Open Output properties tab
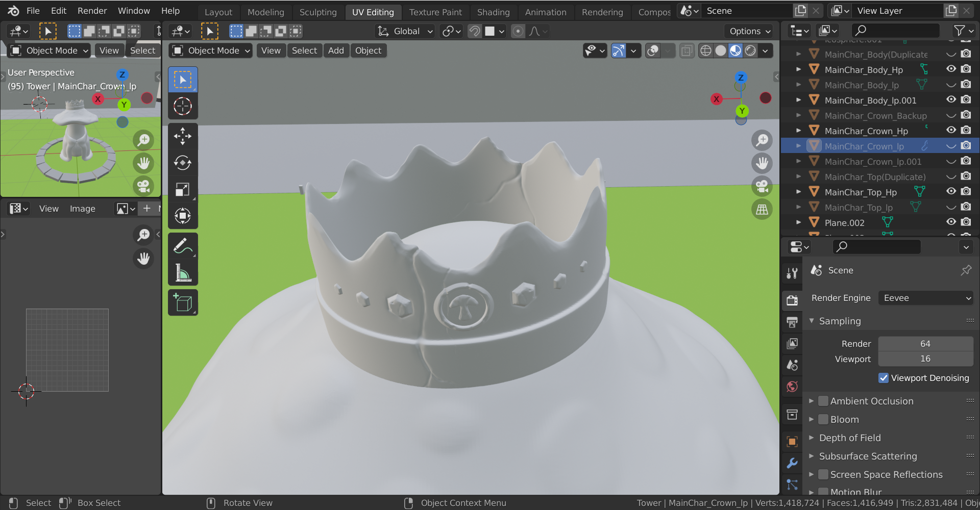Viewport: 980px width, 510px height. pos(792,322)
